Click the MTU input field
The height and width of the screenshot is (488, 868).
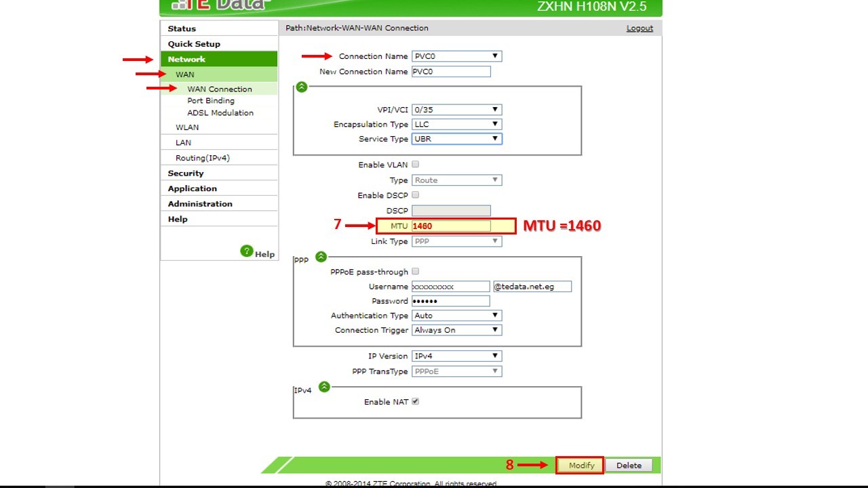point(451,226)
